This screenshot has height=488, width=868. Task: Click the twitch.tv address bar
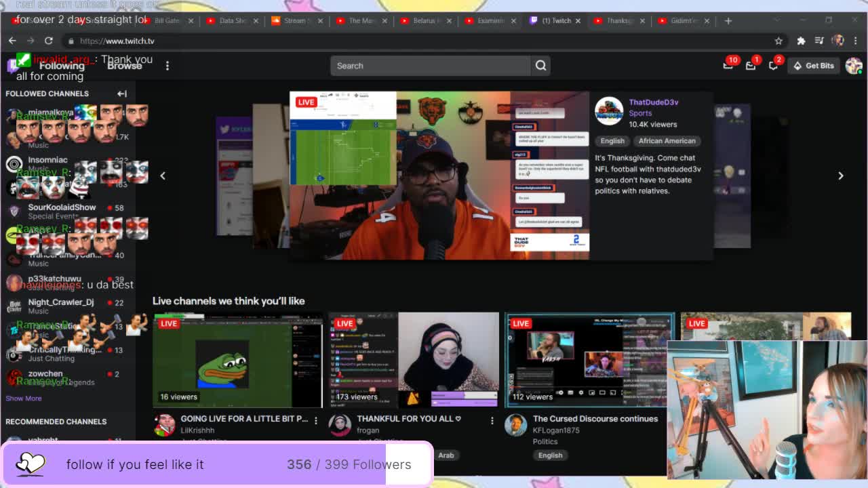420,41
